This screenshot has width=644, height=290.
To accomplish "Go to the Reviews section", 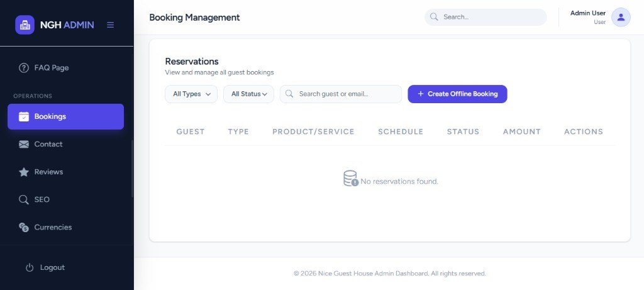I will click(65, 172).
